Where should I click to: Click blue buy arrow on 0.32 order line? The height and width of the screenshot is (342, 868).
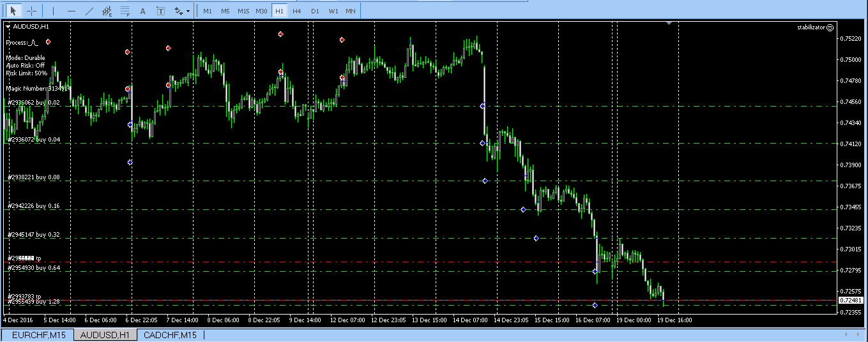536,238
